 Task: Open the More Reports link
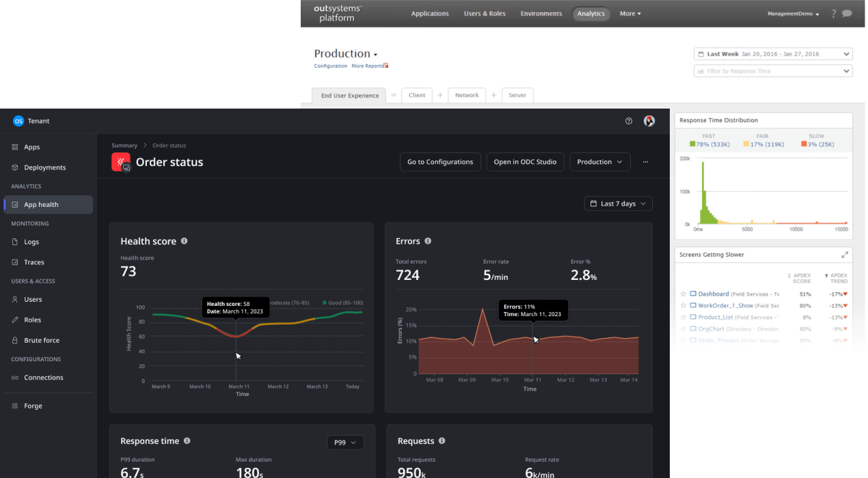368,66
